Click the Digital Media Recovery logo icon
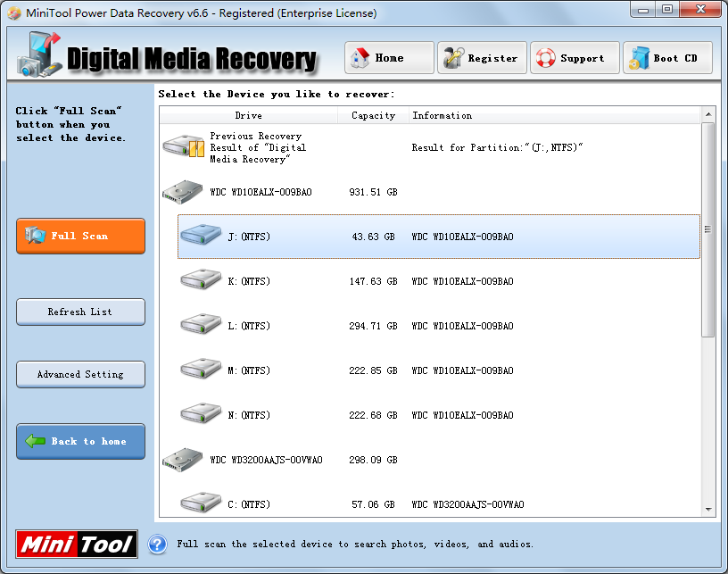Screen dimensions: 728x574 [39, 54]
